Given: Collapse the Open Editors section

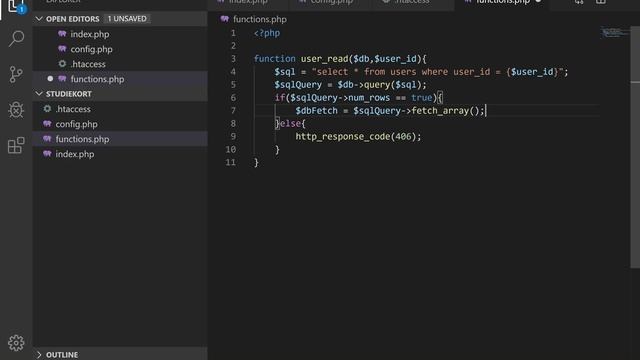Looking at the screenshot, I should coord(39,19).
